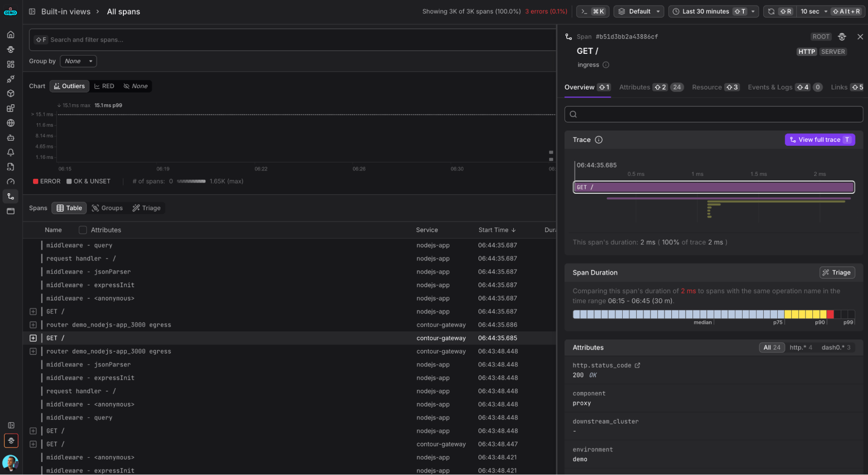Viewport: 868px width, 475px height.
Task: Open the code file icon in sidebar
Action: click(11, 167)
